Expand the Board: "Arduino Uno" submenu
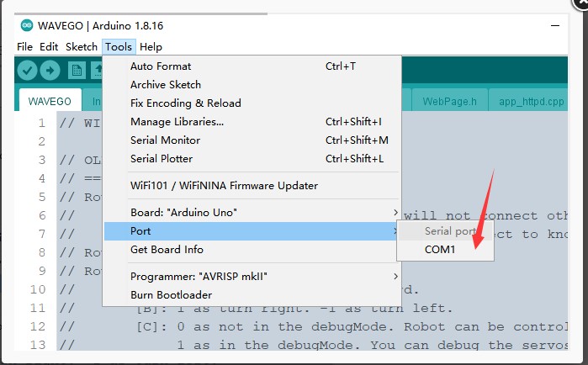Image resolution: width=588 pixels, height=365 pixels. coord(252,213)
